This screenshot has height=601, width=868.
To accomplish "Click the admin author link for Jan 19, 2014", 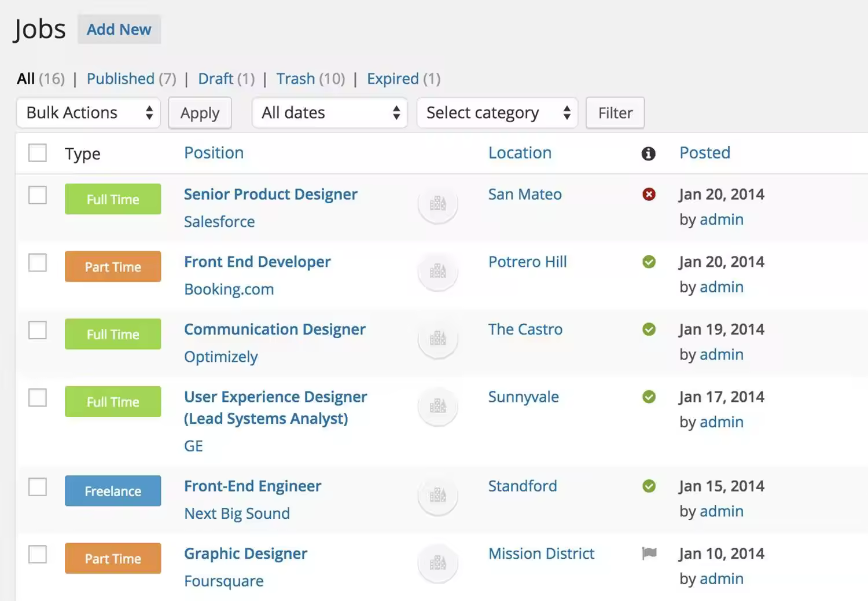I will [x=722, y=355].
